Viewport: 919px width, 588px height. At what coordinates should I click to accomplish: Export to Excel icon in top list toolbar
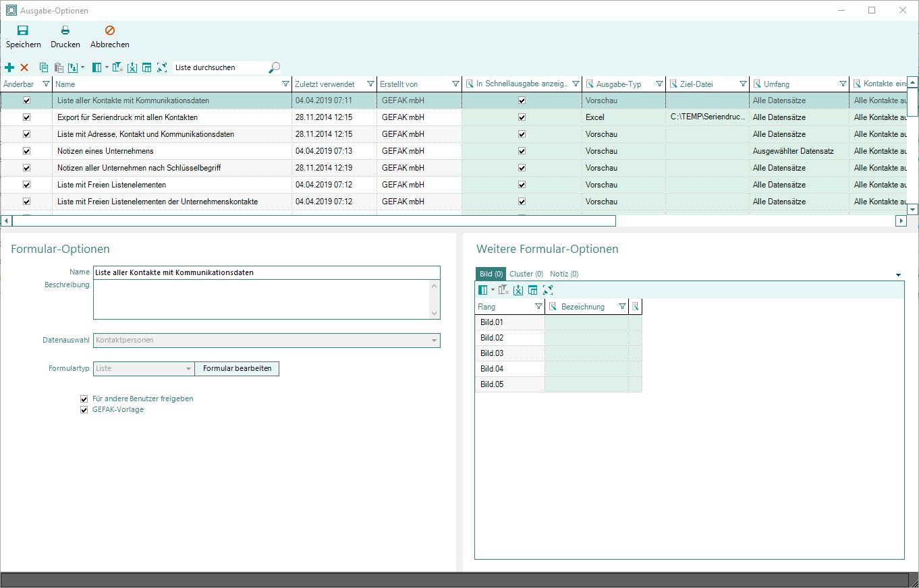[x=132, y=67]
